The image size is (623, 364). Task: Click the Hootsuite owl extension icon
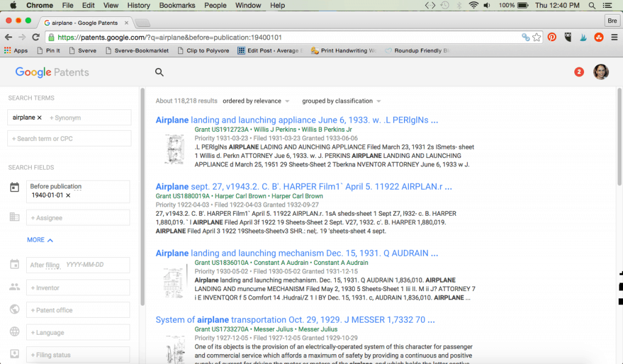coord(568,37)
